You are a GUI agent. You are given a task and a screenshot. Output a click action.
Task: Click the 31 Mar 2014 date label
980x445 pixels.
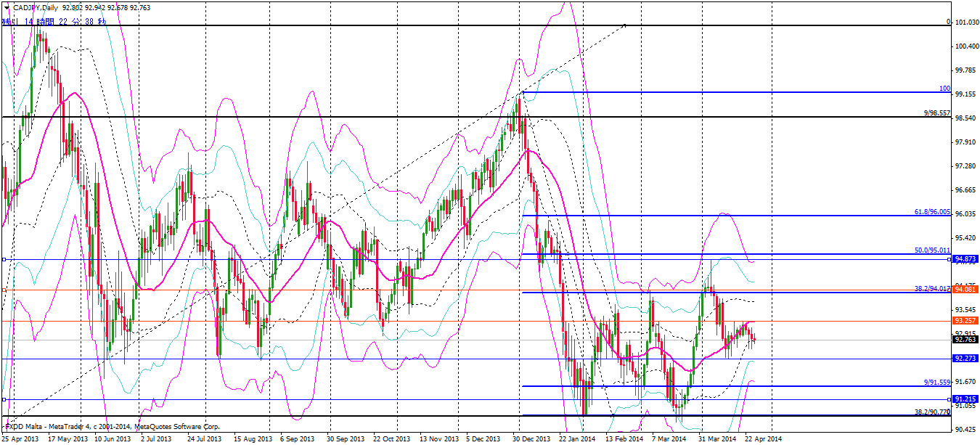pos(716,439)
